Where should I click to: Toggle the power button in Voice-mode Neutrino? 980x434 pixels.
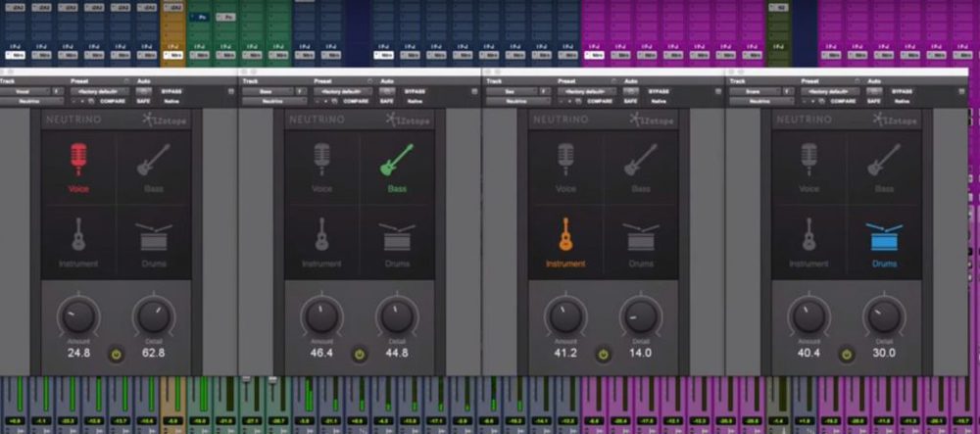tap(115, 354)
